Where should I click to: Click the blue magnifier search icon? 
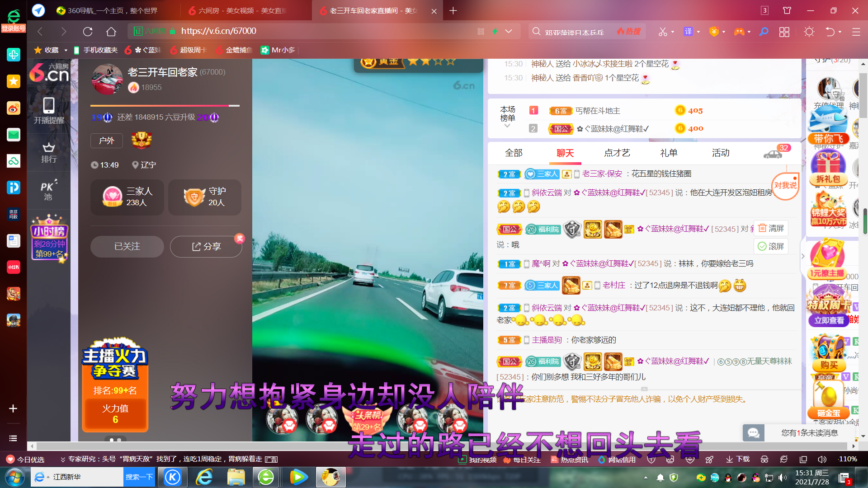tap(764, 31)
